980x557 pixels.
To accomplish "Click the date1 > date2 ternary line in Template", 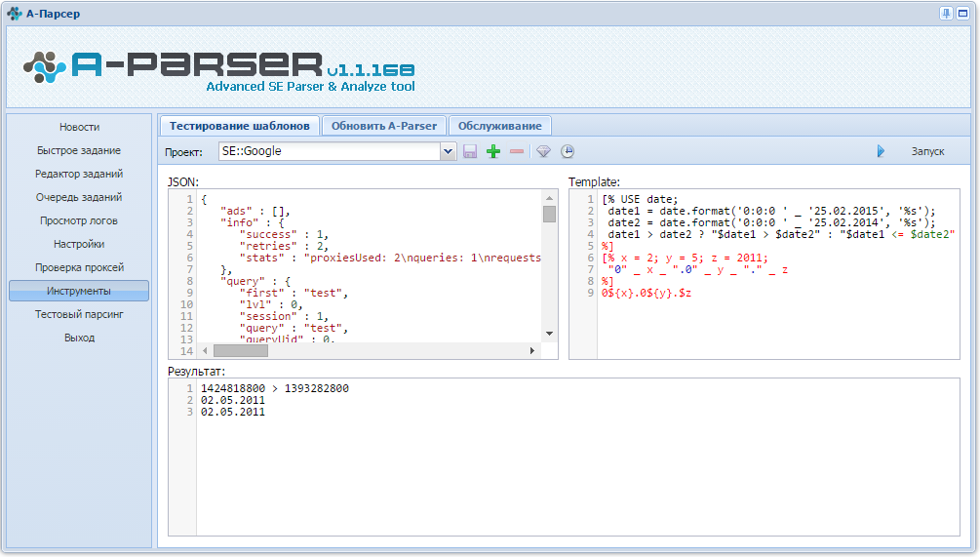I will click(x=781, y=234).
